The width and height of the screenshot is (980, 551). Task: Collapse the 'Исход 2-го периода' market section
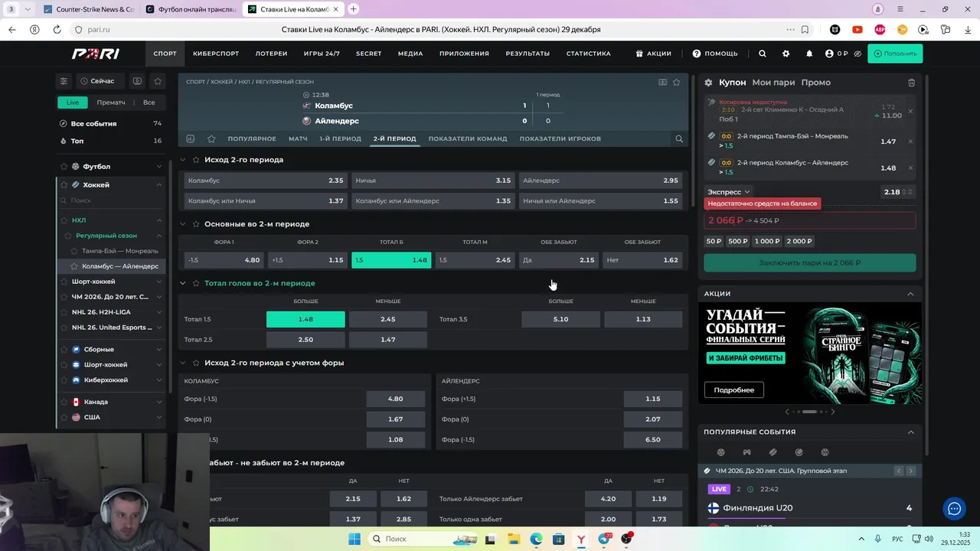click(183, 160)
